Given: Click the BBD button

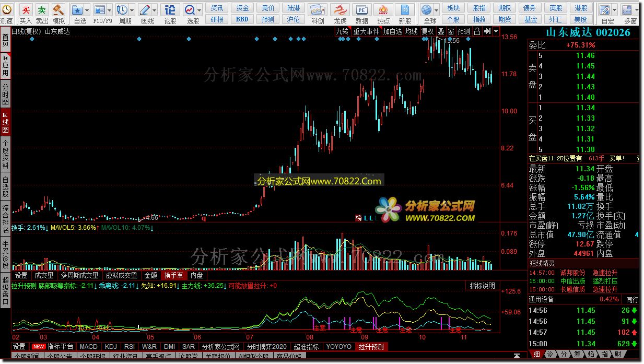Looking at the screenshot, I should [242, 19].
